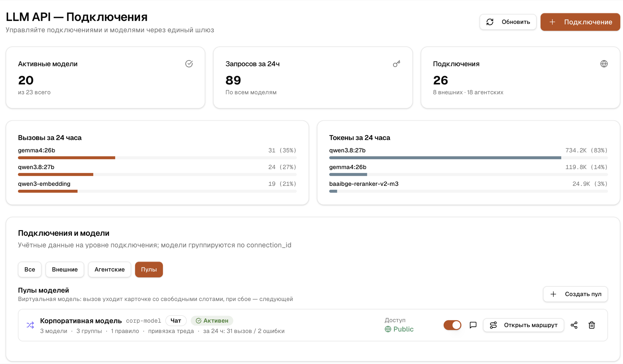
Task: Click the qwen3.8:27b tokens progress bar
Action: (x=468, y=158)
